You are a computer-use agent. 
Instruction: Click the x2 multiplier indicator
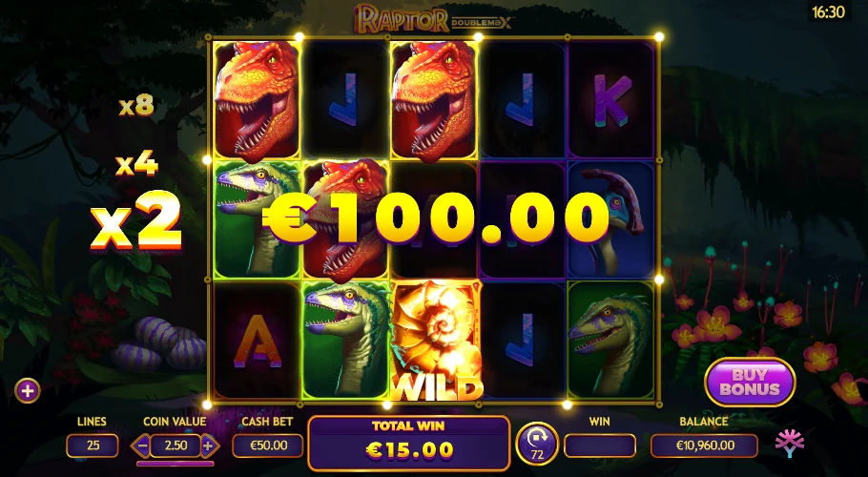(136, 220)
